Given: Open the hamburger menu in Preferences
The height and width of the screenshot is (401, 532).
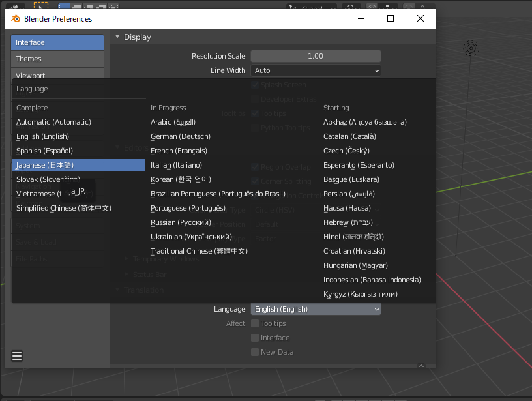Looking at the screenshot, I should (17, 356).
